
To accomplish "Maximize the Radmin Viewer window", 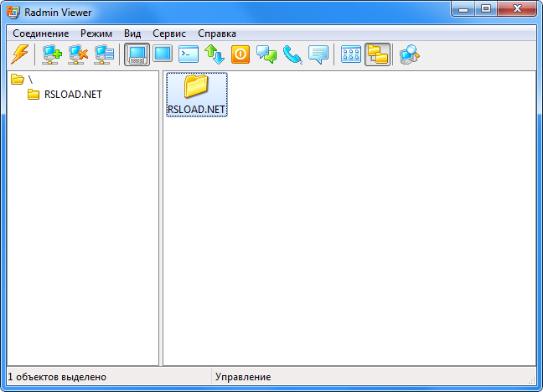I will click(x=486, y=8).
